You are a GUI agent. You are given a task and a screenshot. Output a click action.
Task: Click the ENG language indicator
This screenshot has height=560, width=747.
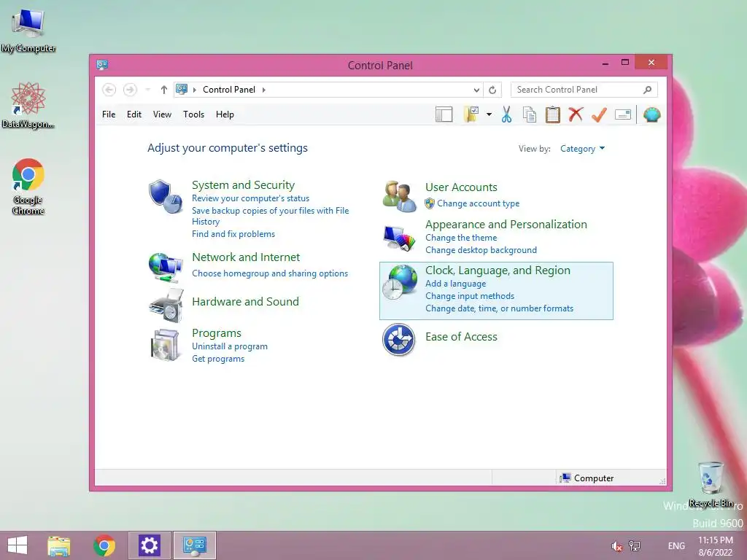(x=676, y=545)
